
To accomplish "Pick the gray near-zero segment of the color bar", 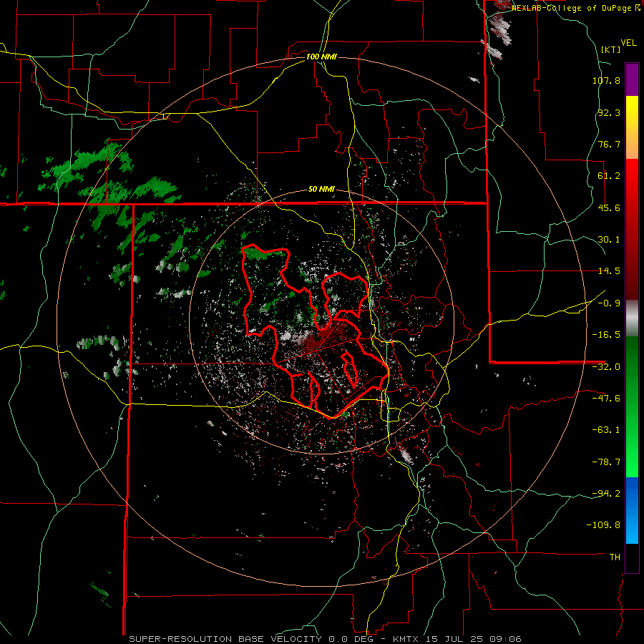I will [632, 318].
